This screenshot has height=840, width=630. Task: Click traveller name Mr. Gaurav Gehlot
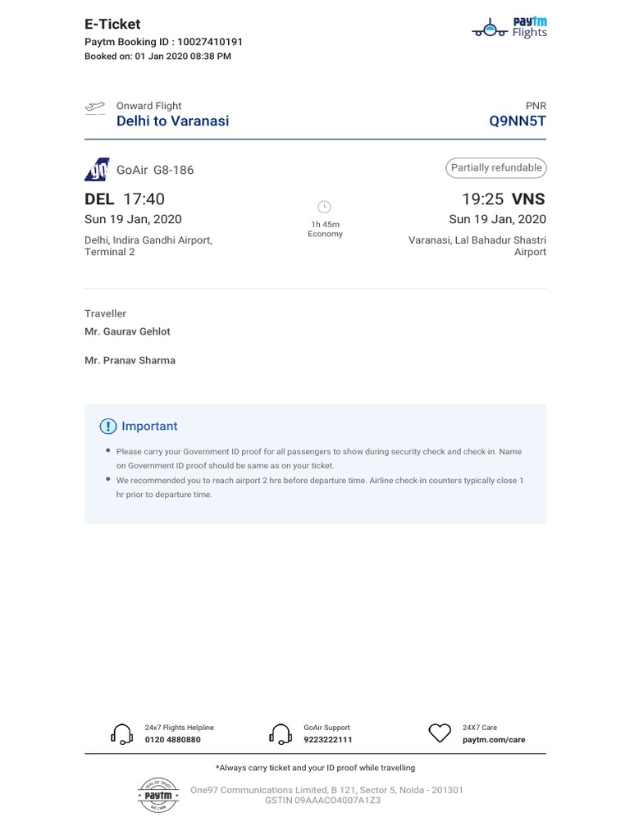pos(127,331)
